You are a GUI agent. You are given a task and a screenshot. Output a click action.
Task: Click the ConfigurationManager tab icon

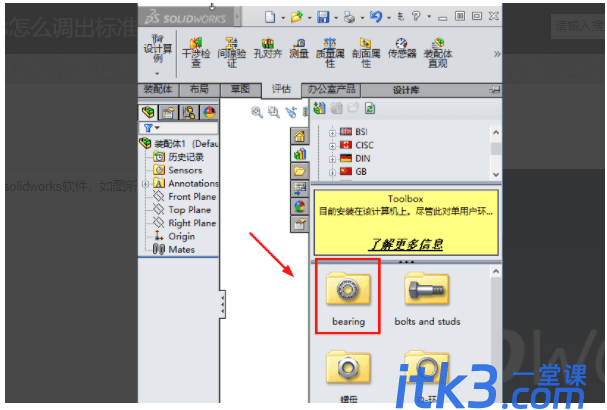tap(189, 113)
